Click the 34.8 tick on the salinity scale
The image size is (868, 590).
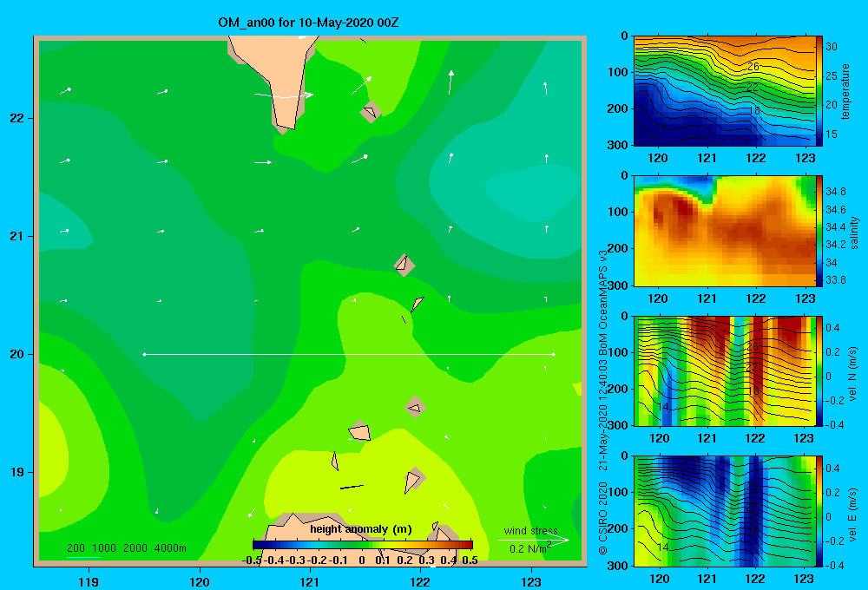(x=835, y=192)
